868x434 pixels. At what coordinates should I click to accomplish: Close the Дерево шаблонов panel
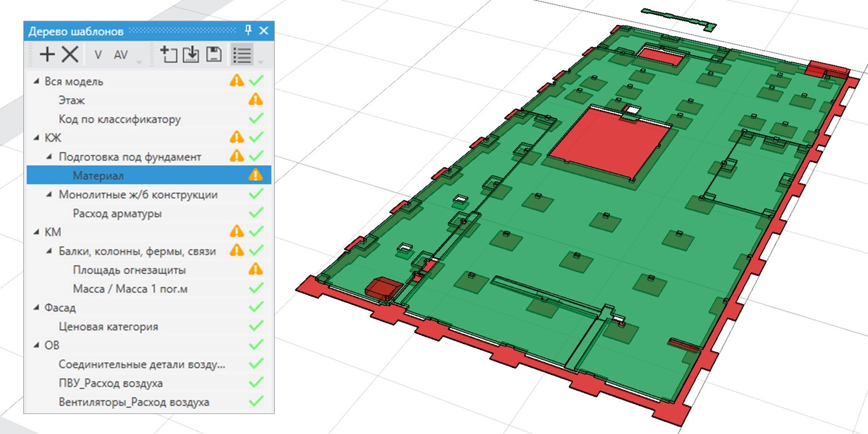264,31
